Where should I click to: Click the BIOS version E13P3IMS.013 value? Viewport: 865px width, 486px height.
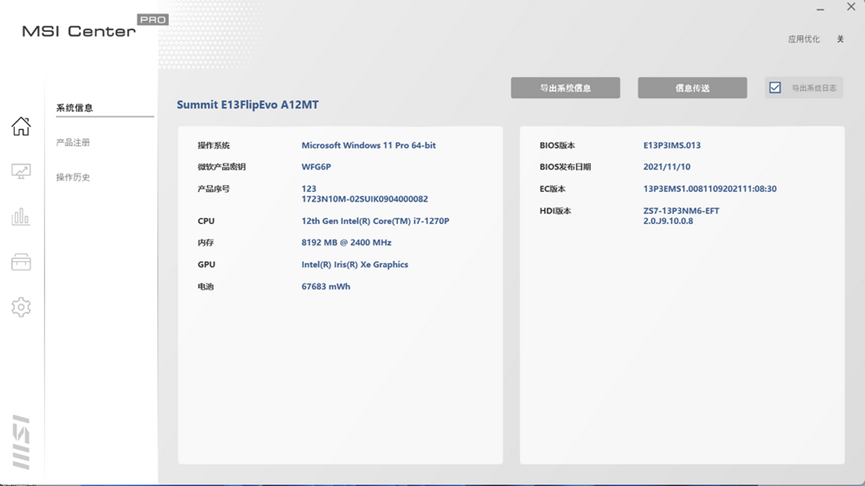[671, 146]
